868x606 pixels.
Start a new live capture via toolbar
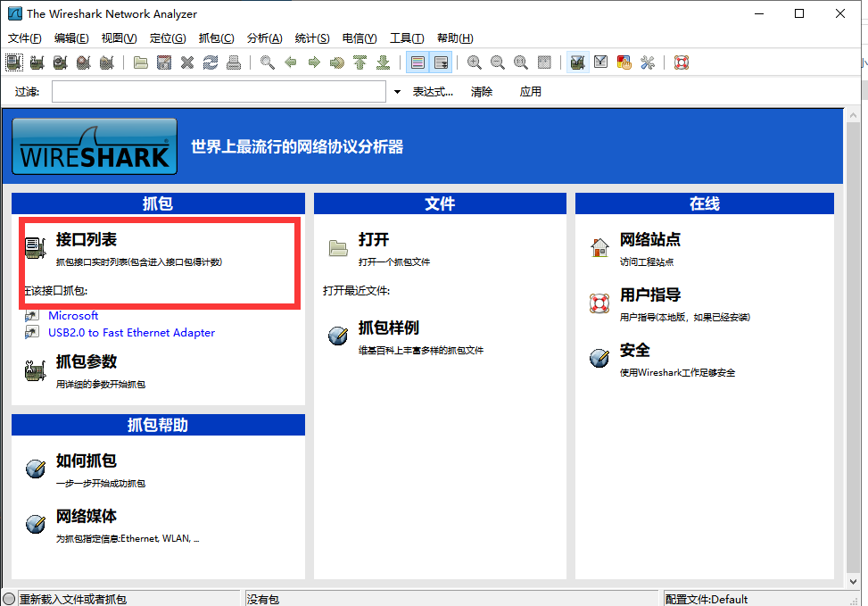click(x=61, y=62)
